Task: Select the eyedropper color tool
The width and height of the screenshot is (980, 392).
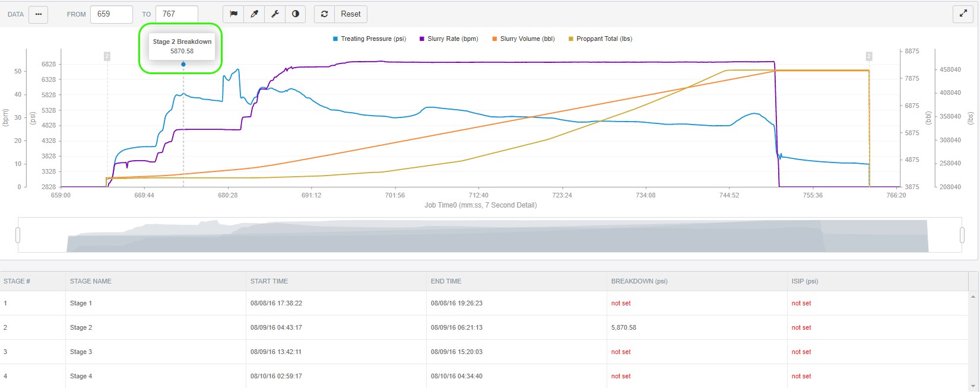Action: tap(255, 14)
